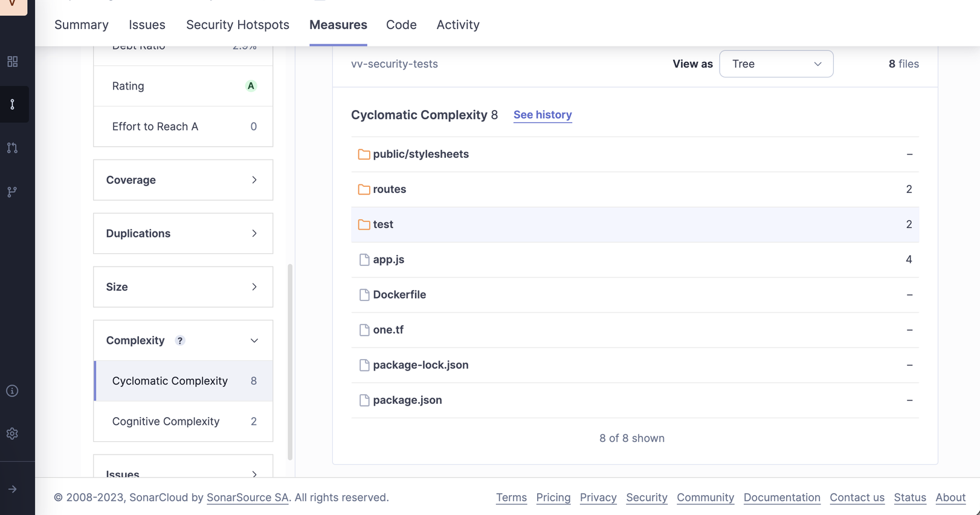Open the routes folder
Screen dimensions: 980x515
pos(389,189)
